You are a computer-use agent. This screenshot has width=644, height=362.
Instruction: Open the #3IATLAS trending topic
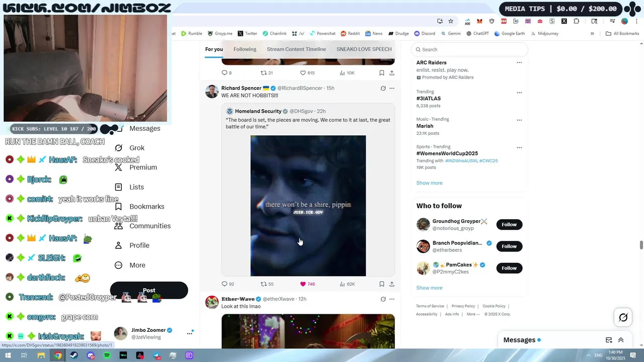click(x=429, y=99)
